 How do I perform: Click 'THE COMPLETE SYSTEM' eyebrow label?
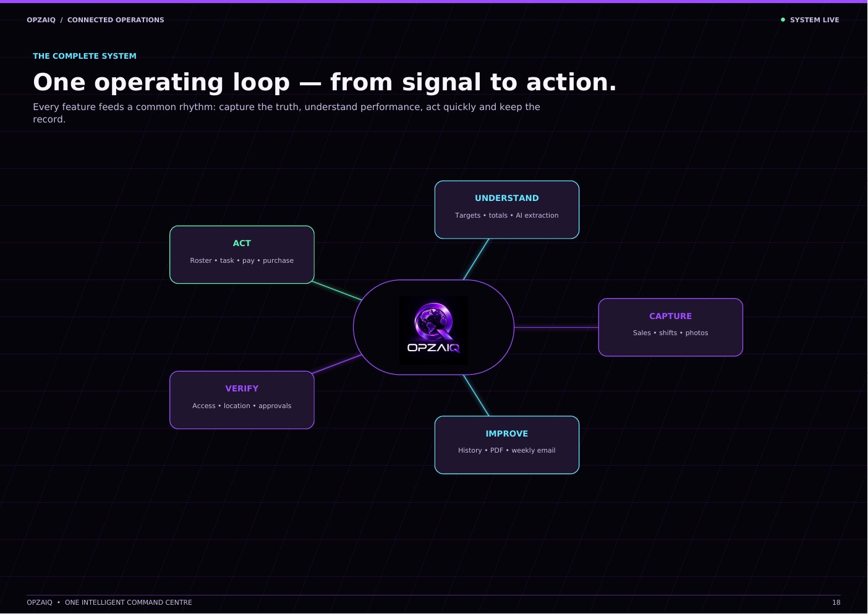85,56
